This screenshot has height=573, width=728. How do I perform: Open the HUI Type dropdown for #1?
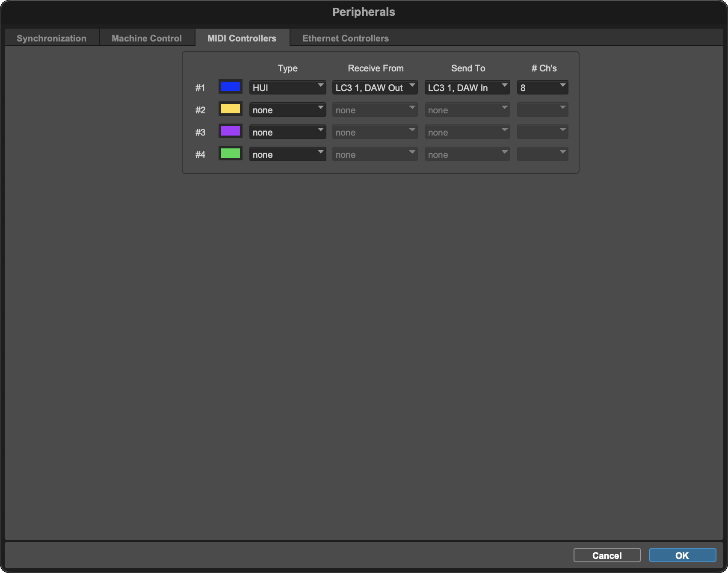[x=287, y=88]
